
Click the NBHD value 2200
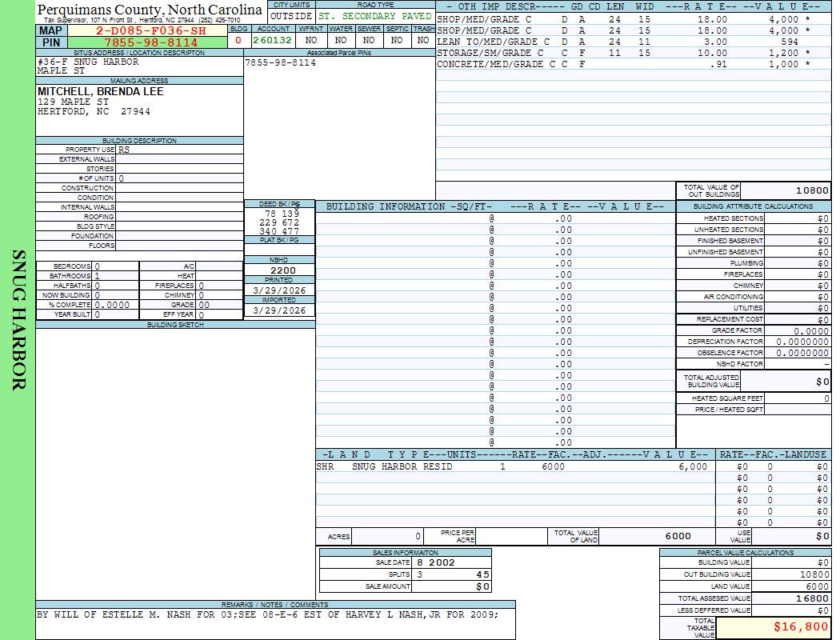tap(282, 270)
